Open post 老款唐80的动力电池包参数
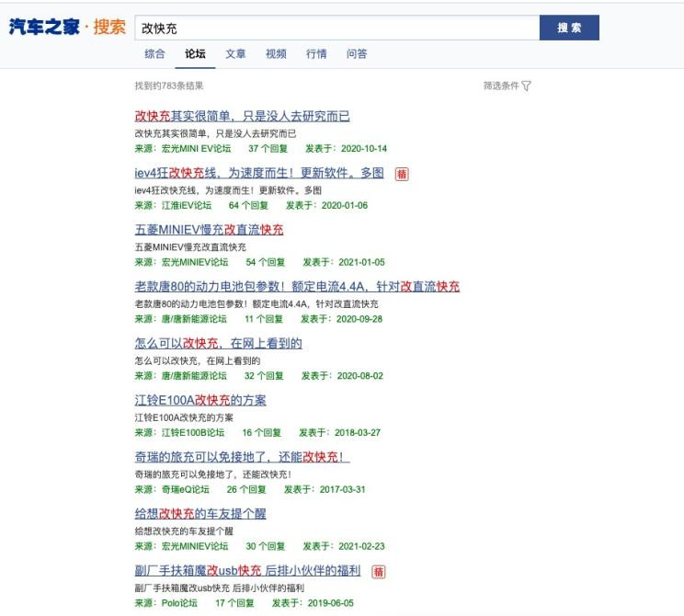 (297, 286)
